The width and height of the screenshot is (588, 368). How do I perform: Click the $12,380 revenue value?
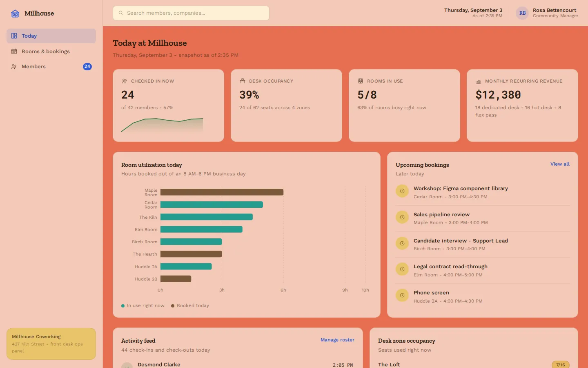point(498,95)
